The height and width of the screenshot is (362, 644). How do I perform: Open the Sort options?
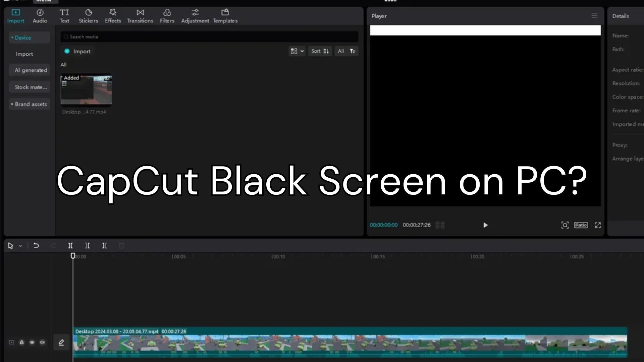pyautogui.click(x=320, y=51)
